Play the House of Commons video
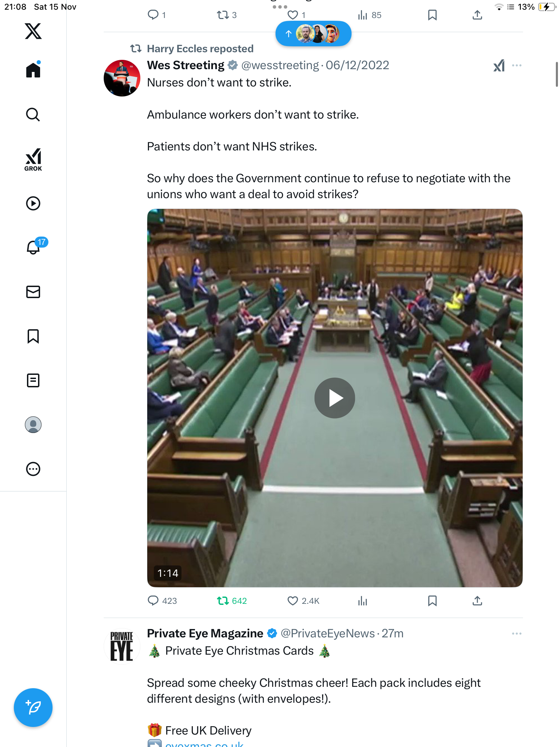 [335, 398]
